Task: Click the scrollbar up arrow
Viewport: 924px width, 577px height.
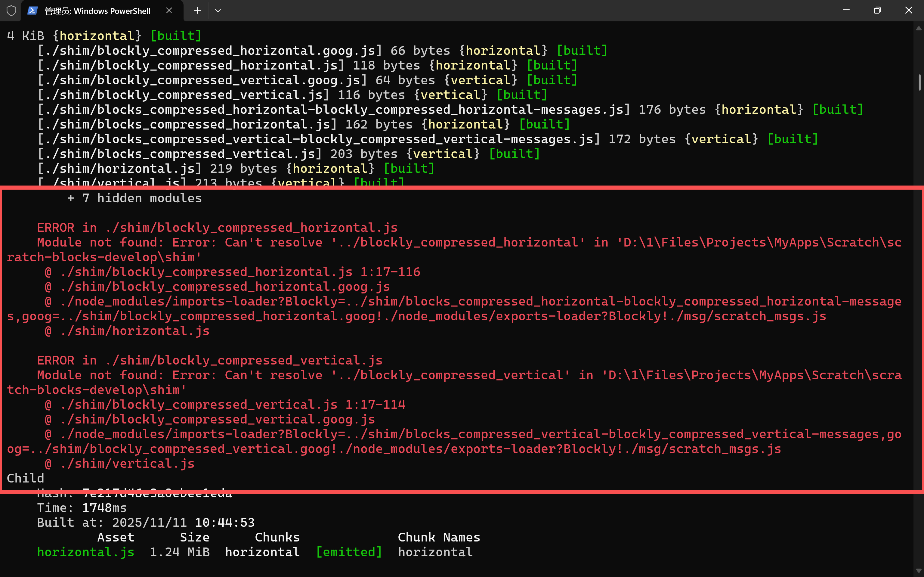Action: [919, 28]
